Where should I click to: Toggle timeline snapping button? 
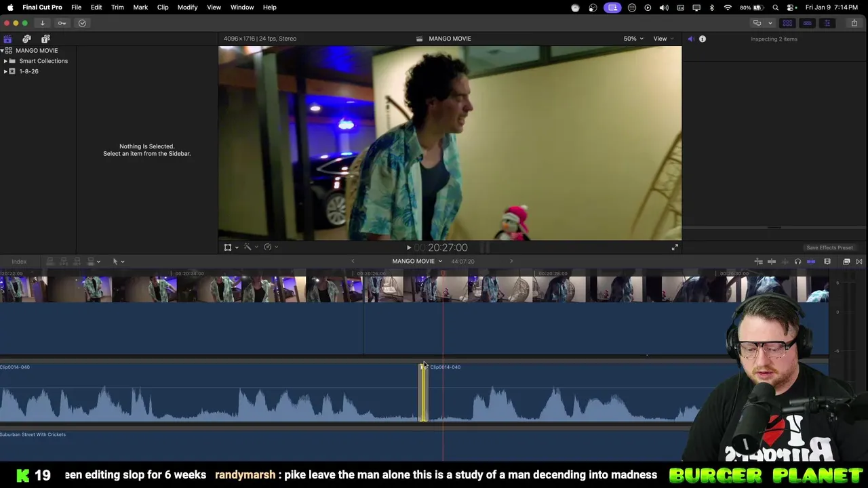tap(811, 261)
